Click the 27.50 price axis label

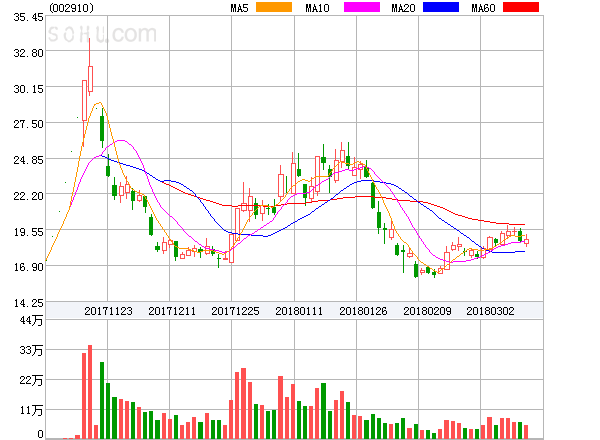29,124
